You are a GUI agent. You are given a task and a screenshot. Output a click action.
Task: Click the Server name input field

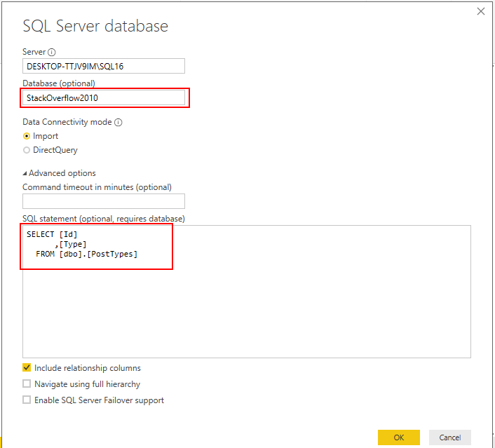(104, 66)
